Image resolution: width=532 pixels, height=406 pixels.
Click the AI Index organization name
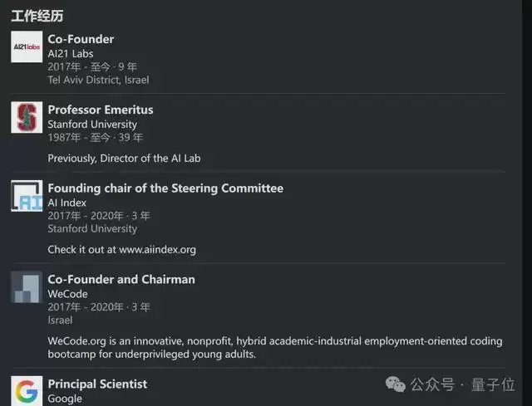click(x=66, y=203)
